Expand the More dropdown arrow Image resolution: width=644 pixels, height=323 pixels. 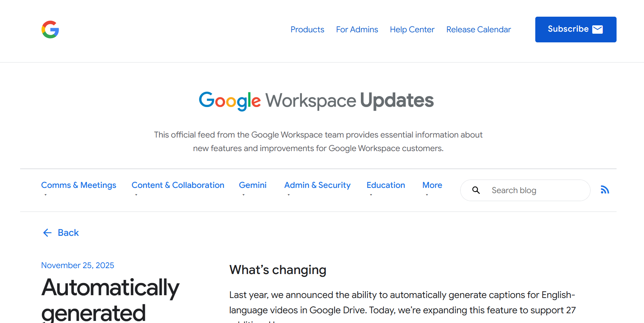427,195
